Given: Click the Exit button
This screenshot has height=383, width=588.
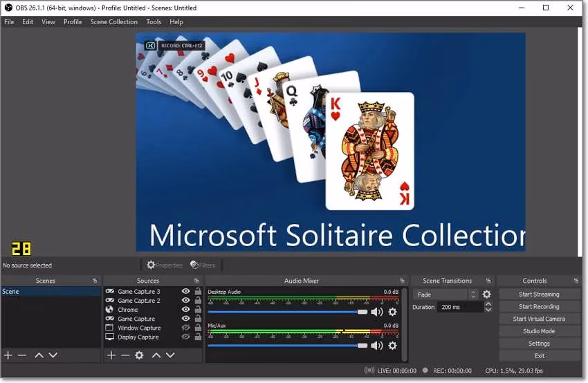Looking at the screenshot, I should pos(539,355).
